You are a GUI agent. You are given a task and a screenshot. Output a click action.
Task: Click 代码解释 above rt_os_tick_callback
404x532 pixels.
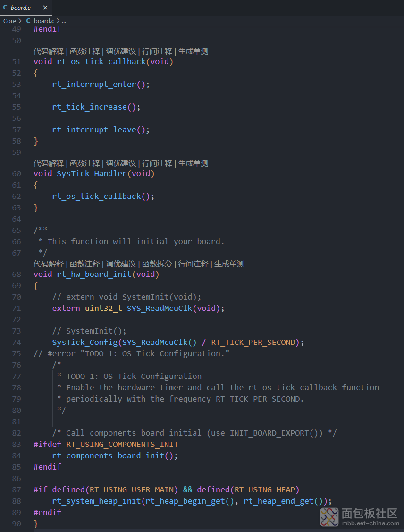tap(49, 51)
